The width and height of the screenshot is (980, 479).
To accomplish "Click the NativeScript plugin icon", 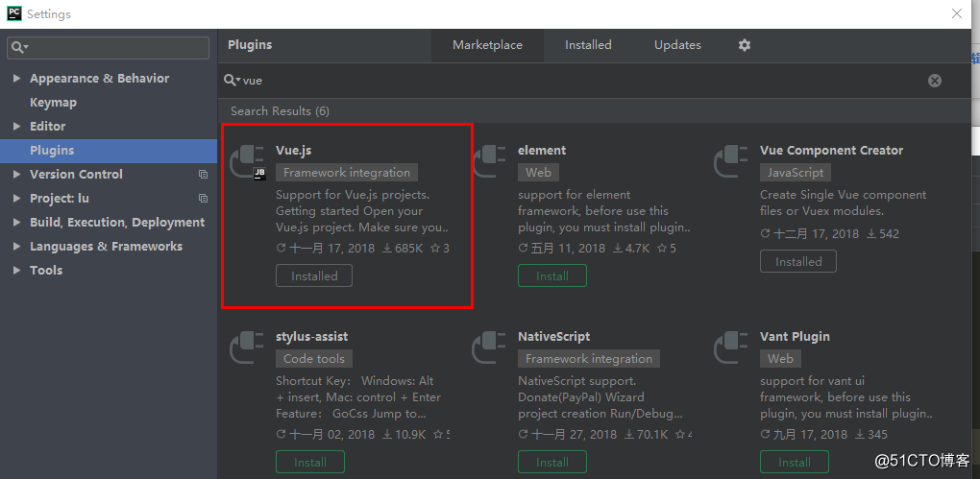I will coord(491,349).
